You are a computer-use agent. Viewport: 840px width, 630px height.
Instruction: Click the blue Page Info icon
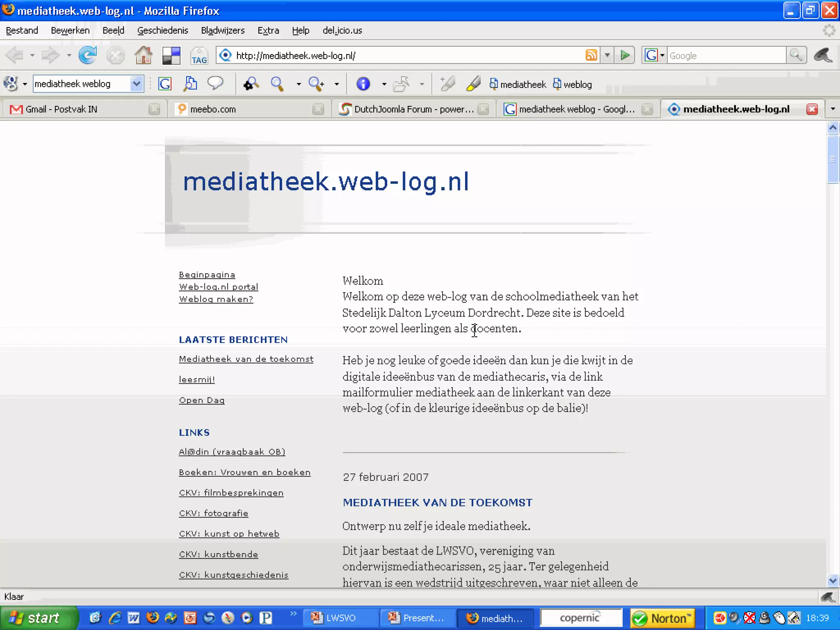click(x=363, y=84)
